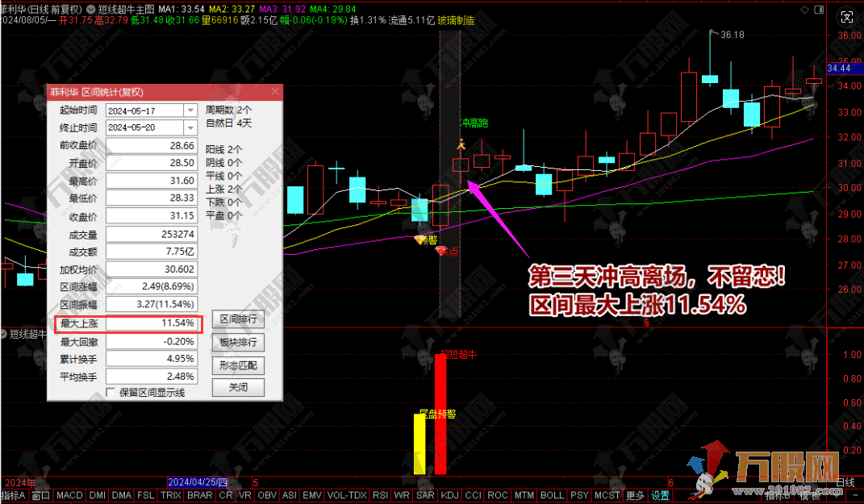Select the OBV indicator tab
This screenshot has width=864, height=504.
(267, 495)
